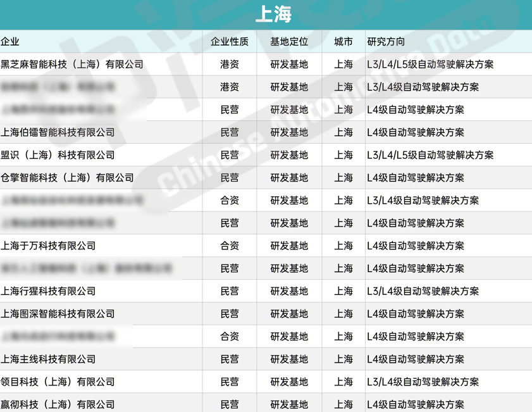
Task: Select 民营 in the 上海主线科技 row
Action: point(230,359)
